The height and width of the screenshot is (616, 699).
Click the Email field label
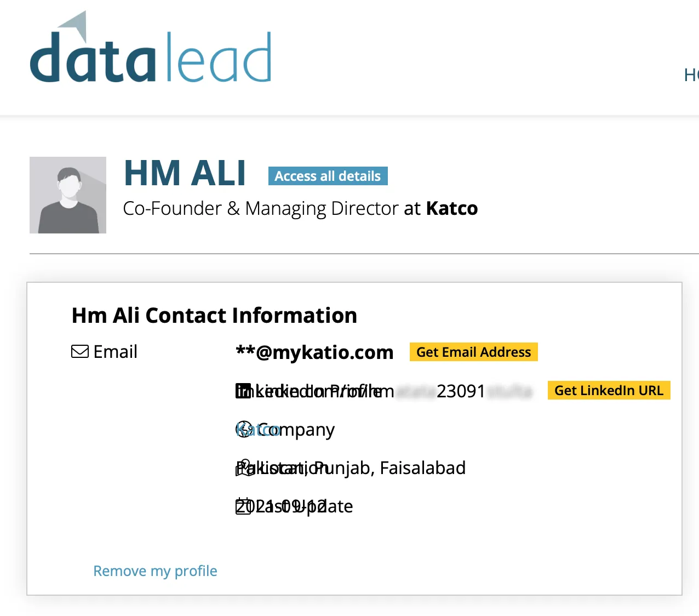(115, 352)
